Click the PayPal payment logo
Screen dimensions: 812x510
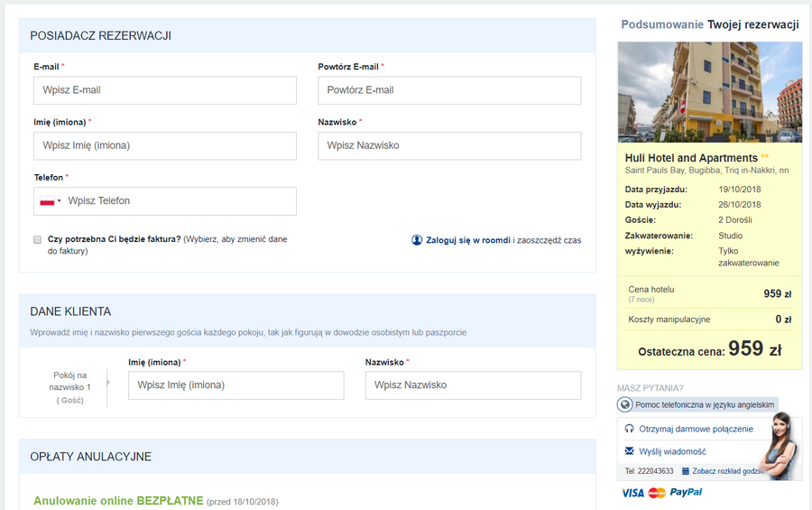click(x=687, y=492)
